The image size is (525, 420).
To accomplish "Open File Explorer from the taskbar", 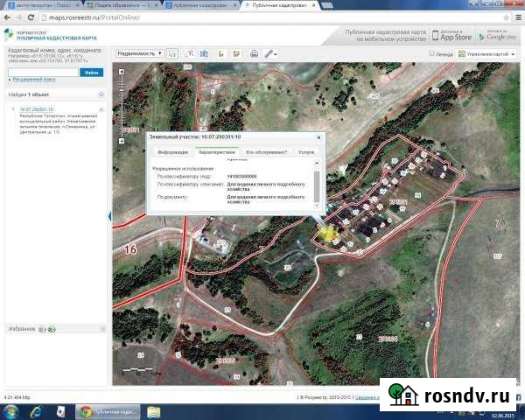I will [x=153, y=410].
